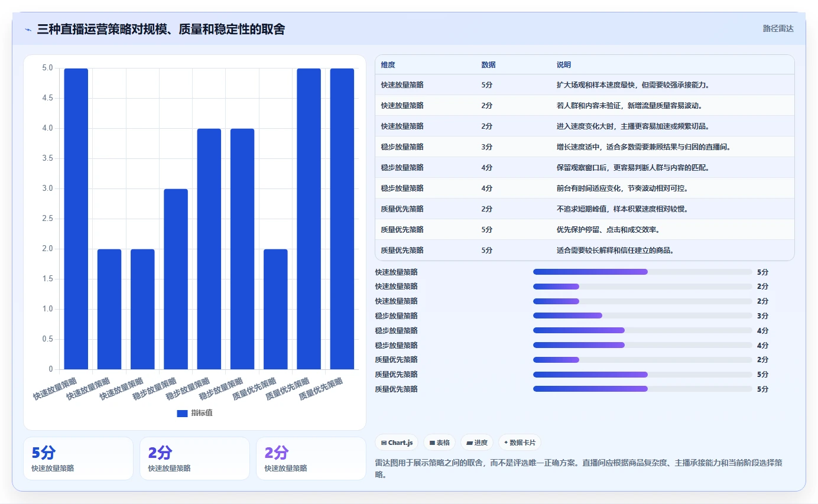Screen dimensions: 818x504
Task: Click row text 适合需要较长解释和信任建立的商品。
Action: [615, 251]
